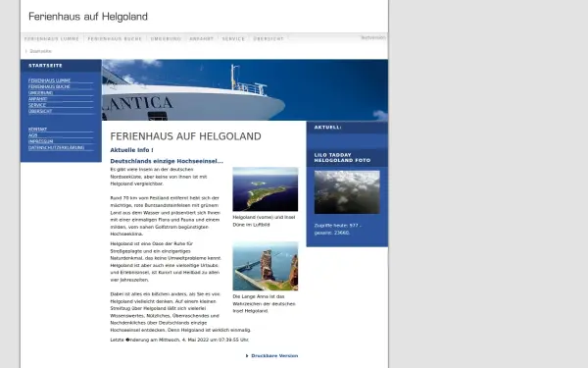
Task: Click the Ferienhaus auf Helgoland site title
Action: click(x=88, y=17)
